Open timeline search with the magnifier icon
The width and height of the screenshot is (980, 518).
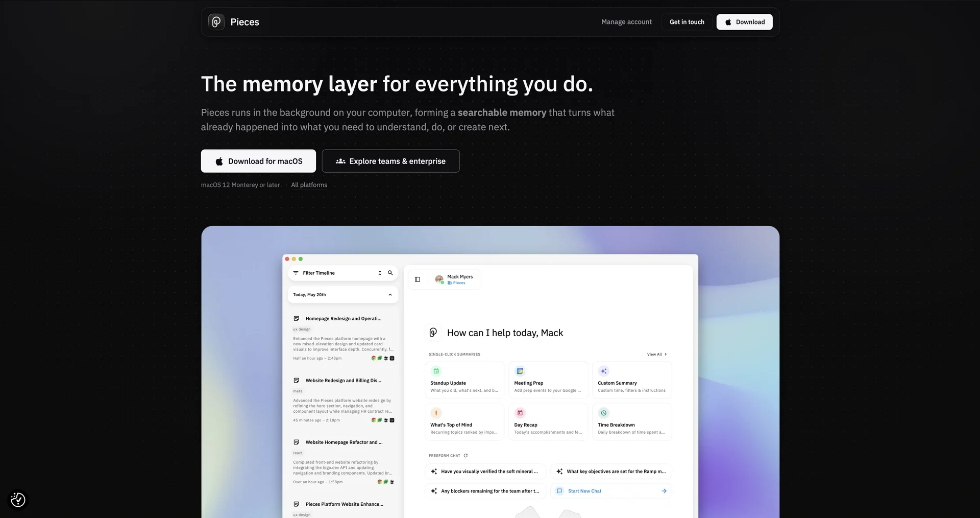pyautogui.click(x=390, y=273)
